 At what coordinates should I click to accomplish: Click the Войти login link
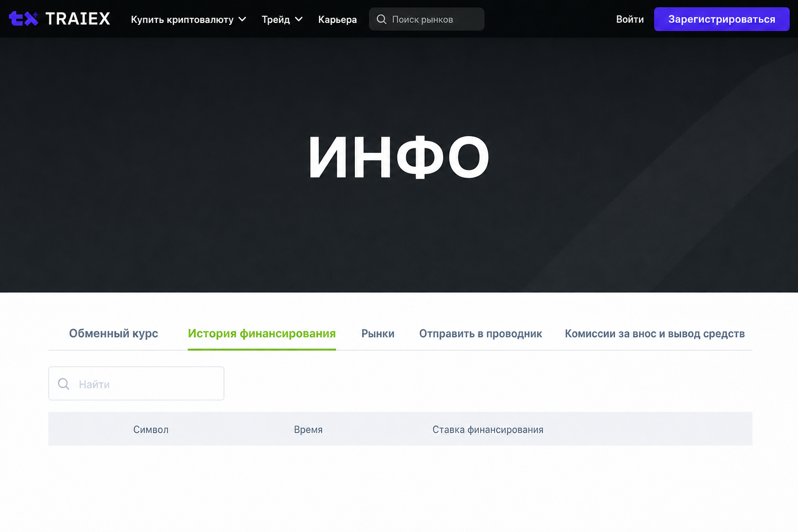point(630,19)
